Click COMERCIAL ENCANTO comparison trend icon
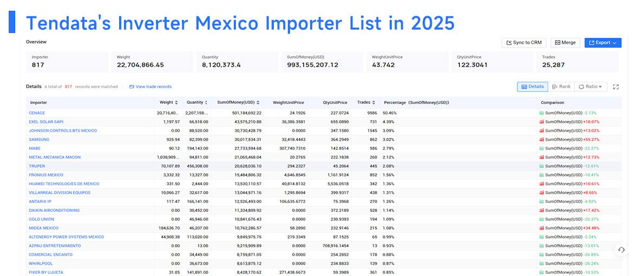 542,255
